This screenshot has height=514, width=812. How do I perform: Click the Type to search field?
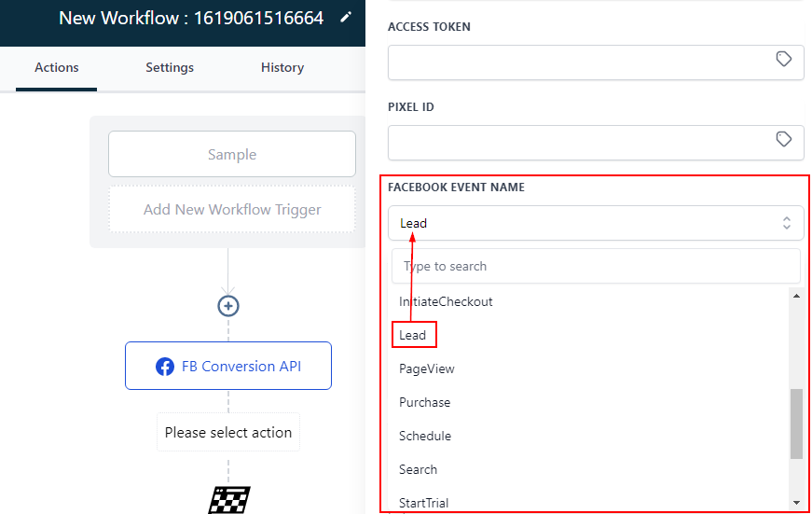coord(596,266)
